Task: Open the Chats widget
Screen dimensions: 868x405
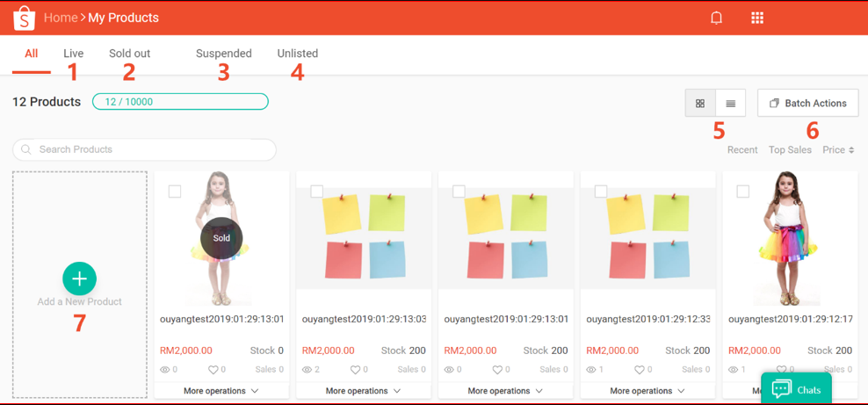Action: [797, 389]
